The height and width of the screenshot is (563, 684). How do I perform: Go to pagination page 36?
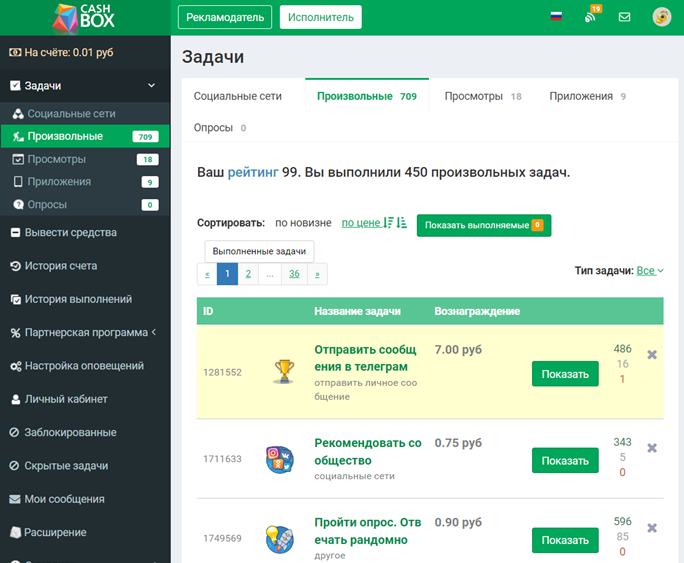point(294,274)
